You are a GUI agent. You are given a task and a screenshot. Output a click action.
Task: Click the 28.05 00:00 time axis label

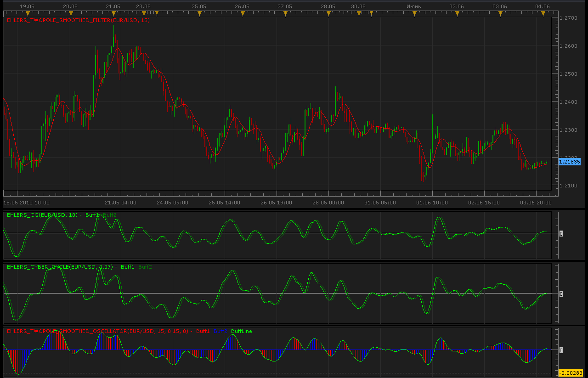pos(328,202)
